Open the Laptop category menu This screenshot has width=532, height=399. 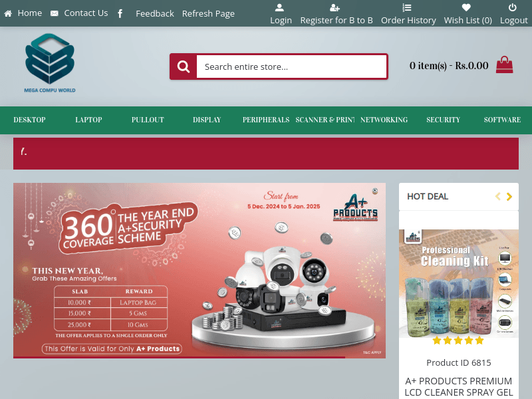point(88,120)
